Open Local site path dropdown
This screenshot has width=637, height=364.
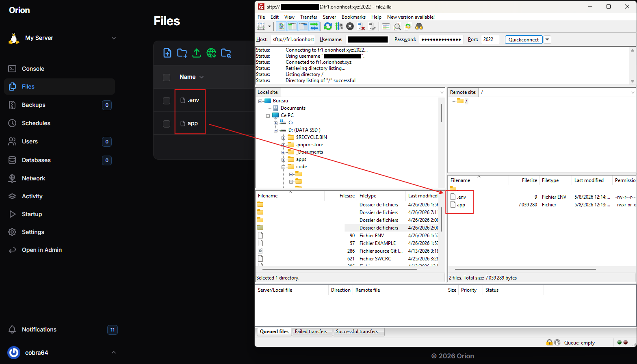pyautogui.click(x=442, y=93)
